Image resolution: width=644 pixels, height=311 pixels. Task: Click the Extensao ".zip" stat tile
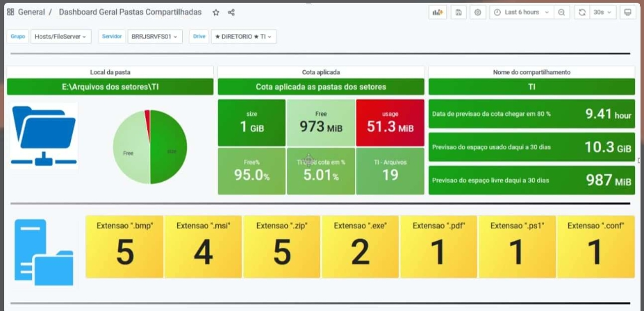(281, 246)
